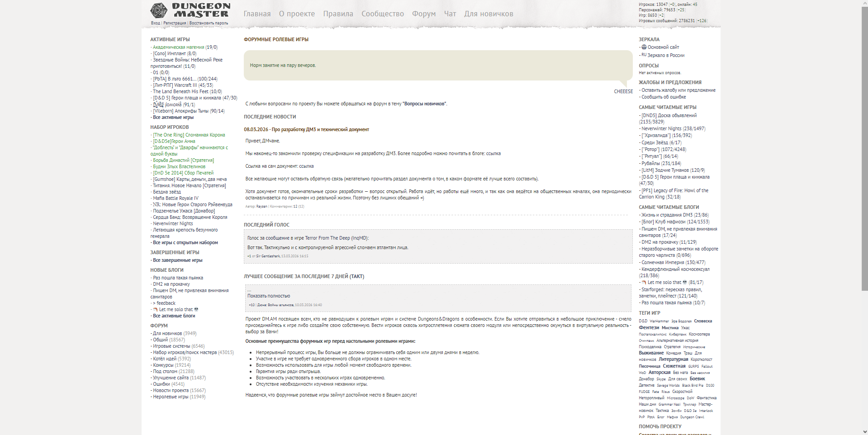This screenshot has height=435, width=868.
Task: Open the Neverwinter Nights recruiting game
Action: pyautogui.click(x=173, y=223)
